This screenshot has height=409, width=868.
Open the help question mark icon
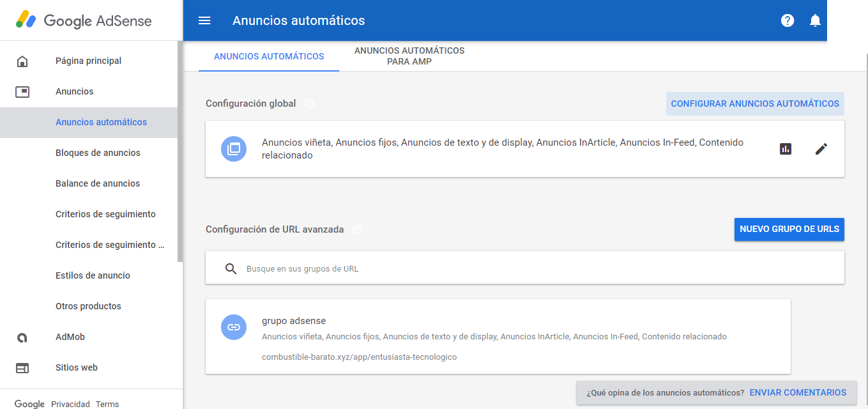tap(788, 20)
